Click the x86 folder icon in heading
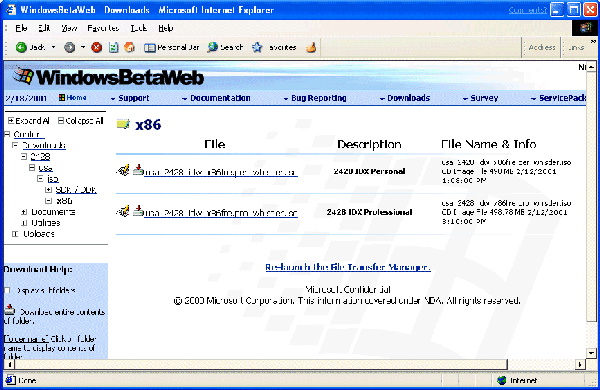Image resolution: width=600 pixels, height=390 pixels. coord(123,124)
